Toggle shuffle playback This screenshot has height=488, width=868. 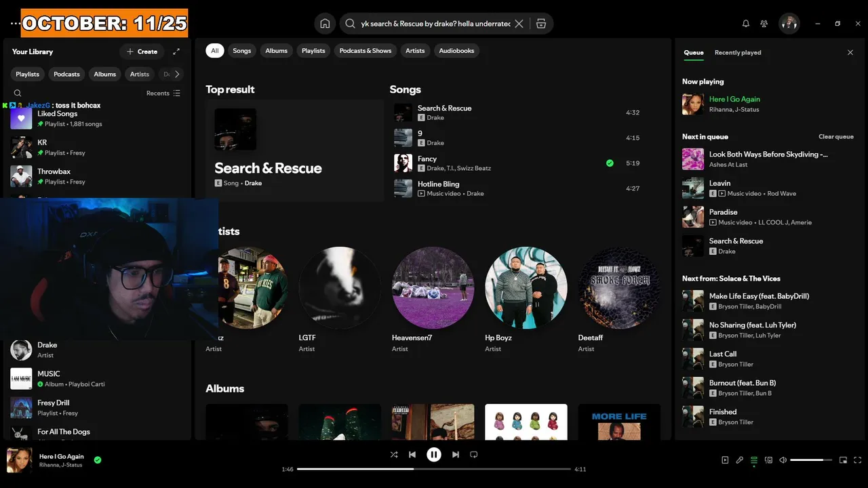pos(394,455)
